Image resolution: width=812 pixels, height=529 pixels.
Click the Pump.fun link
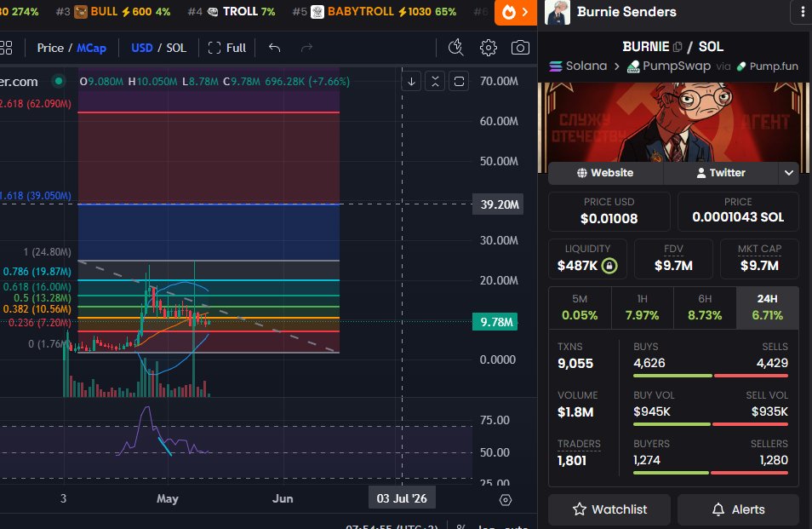(x=768, y=66)
